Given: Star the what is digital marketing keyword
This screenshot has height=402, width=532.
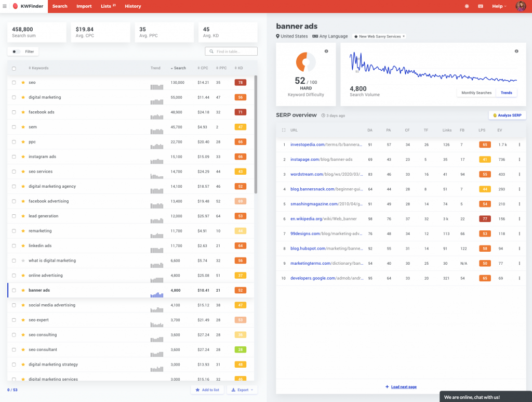Looking at the screenshot, I should [x=23, y=261].
